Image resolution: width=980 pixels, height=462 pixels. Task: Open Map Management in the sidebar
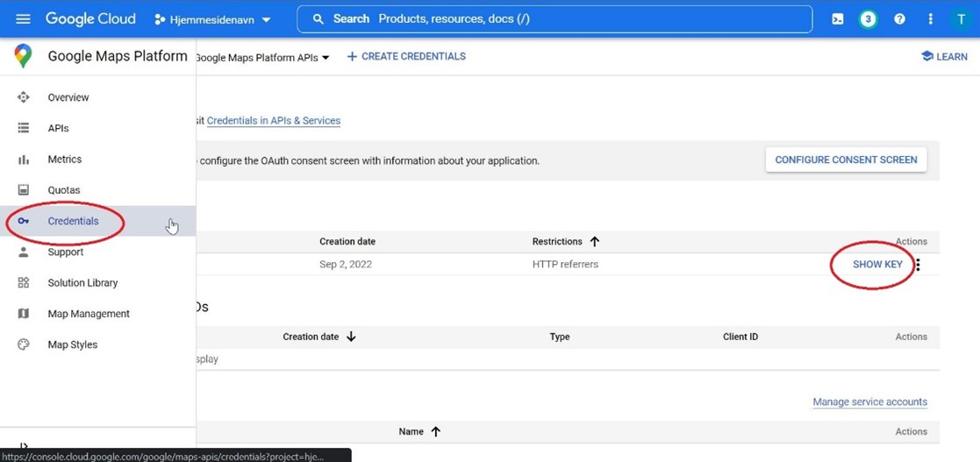point(97,314)
